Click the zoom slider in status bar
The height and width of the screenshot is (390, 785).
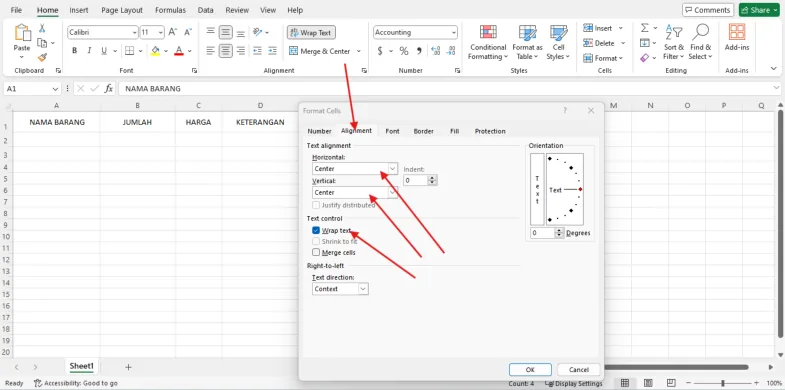(723, 383)
